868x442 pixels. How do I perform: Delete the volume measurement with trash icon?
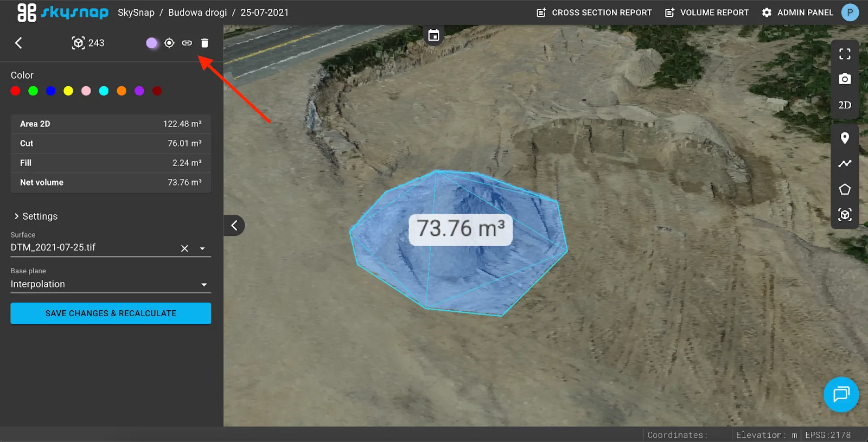tap(205, 43)
